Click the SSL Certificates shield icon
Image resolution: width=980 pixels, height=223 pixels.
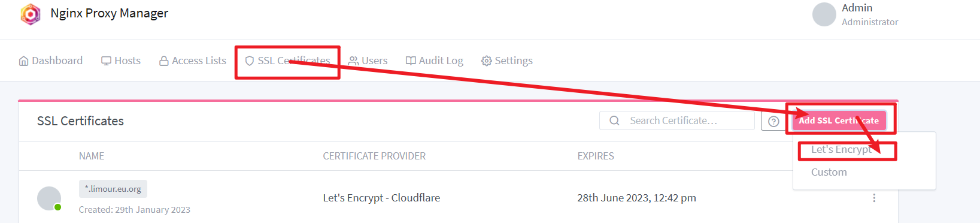250,61
